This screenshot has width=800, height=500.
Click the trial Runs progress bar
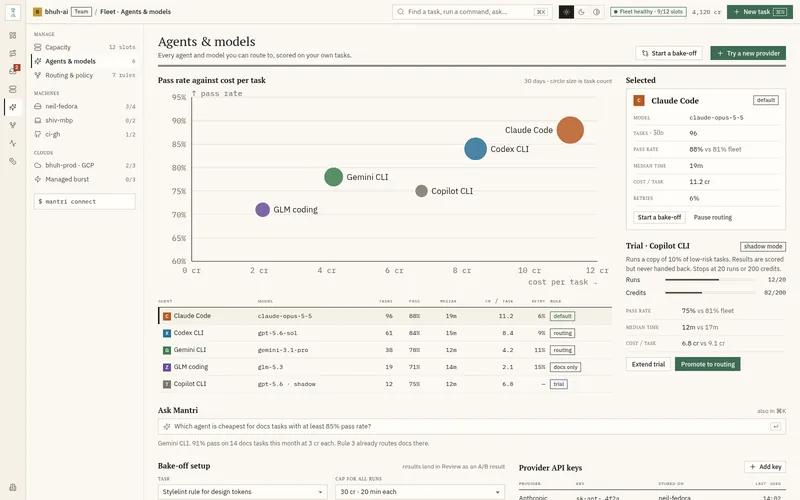tap(710, 280)
